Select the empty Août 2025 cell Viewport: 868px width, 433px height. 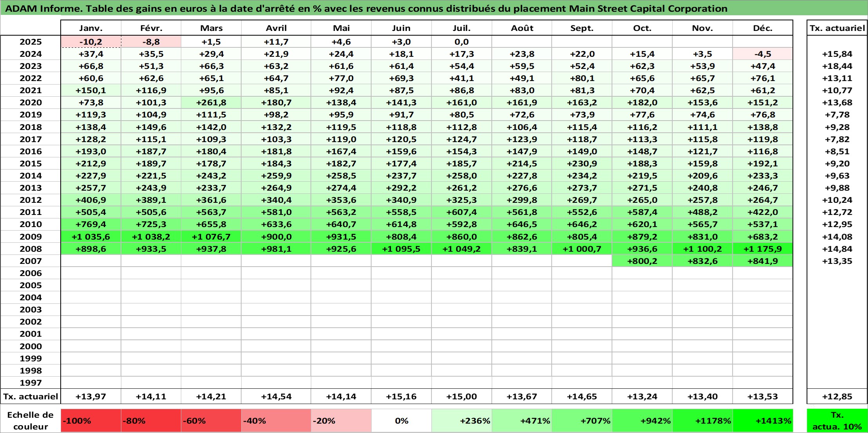point(522,42)
